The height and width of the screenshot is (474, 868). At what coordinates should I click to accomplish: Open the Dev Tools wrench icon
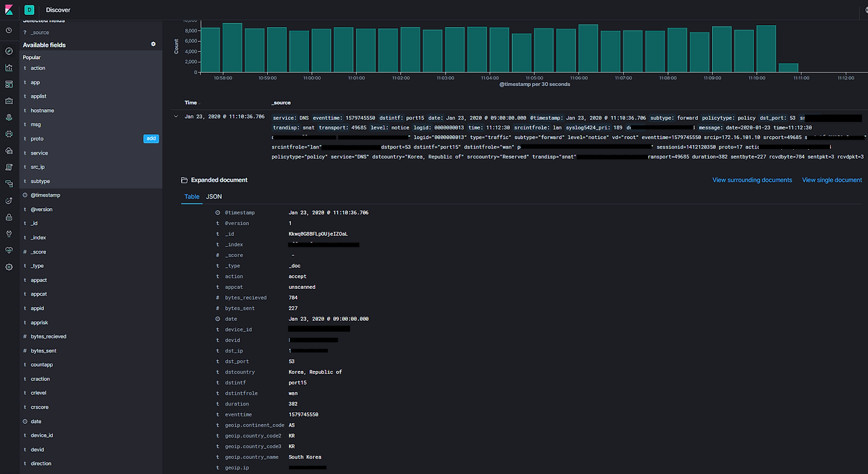click(8, 234)
